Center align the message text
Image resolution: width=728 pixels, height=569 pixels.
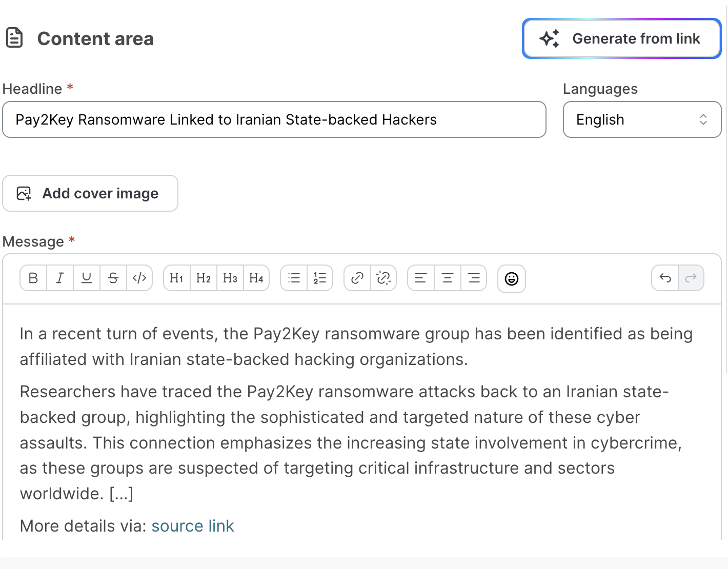tap(448, 278)
